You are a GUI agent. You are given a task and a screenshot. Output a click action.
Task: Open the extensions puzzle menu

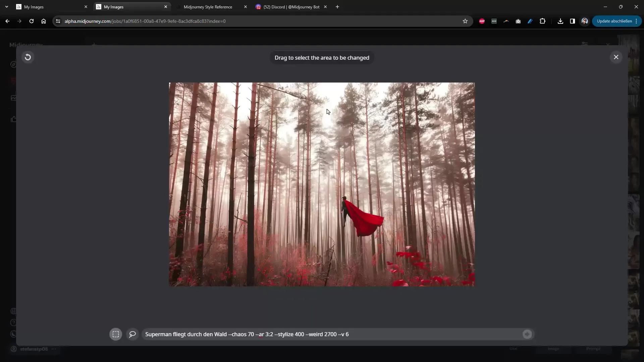(x=542, y=21)
